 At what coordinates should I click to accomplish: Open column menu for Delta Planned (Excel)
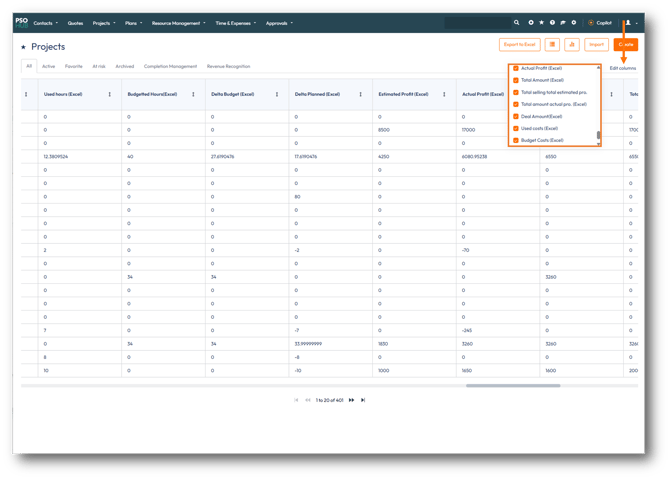(361, 94)
